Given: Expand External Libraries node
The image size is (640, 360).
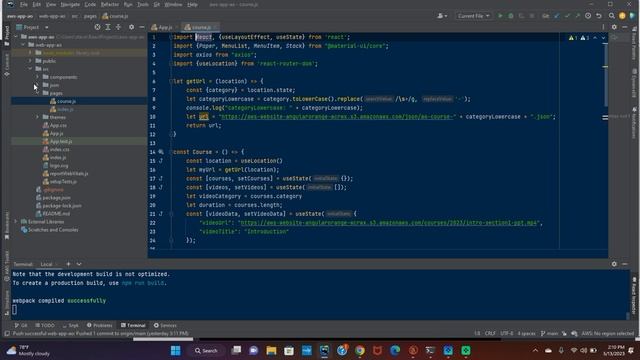Looking at the screenshot, I should pos(16,222).
